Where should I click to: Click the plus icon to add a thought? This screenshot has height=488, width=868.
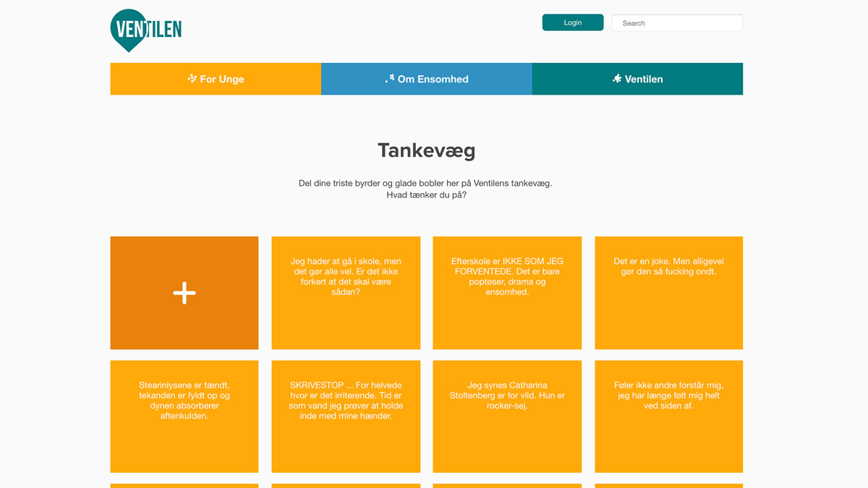184,293
